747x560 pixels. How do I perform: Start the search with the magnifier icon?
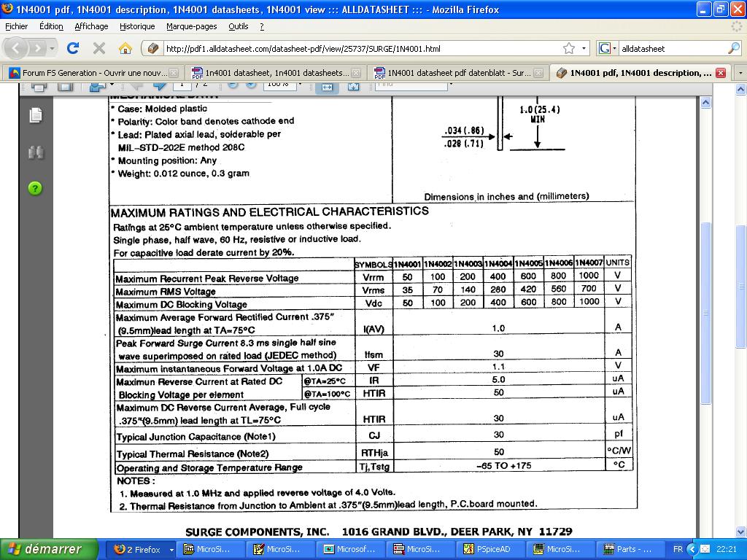[734, 48]
